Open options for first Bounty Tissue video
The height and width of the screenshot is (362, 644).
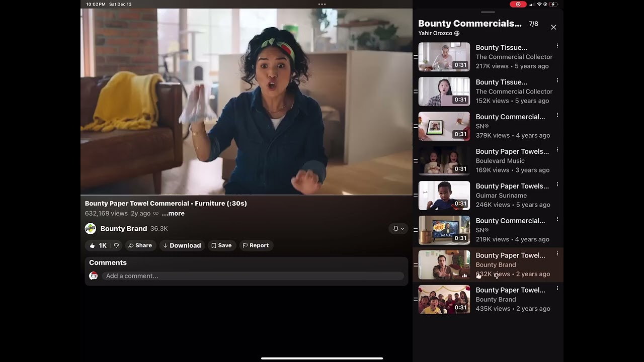coord(557,46)
